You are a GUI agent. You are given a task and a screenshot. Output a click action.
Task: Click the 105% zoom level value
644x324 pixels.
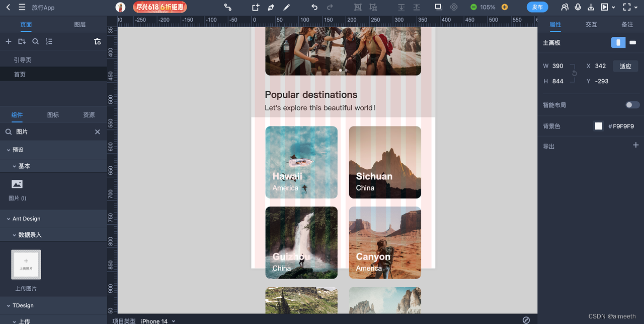pos(488,7)
